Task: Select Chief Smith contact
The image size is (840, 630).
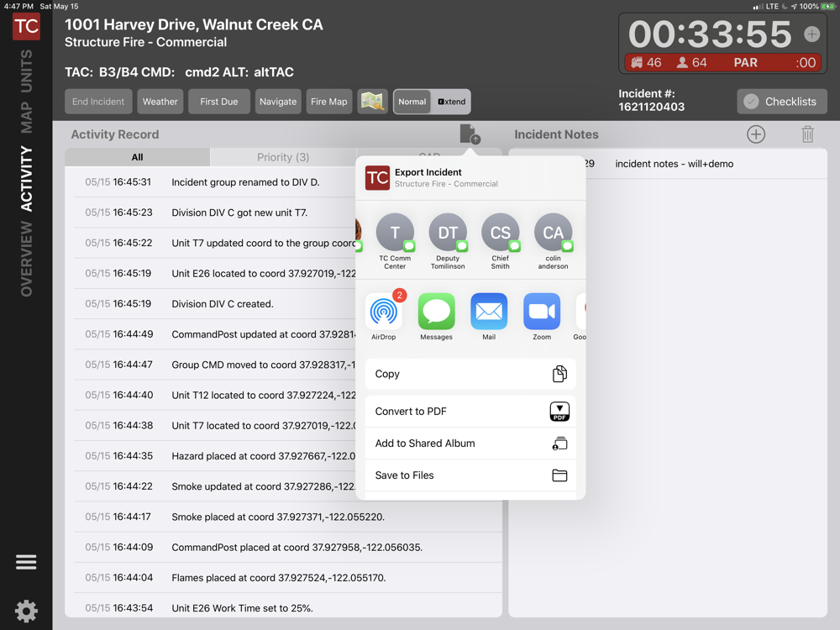Action: pos(501,241)
